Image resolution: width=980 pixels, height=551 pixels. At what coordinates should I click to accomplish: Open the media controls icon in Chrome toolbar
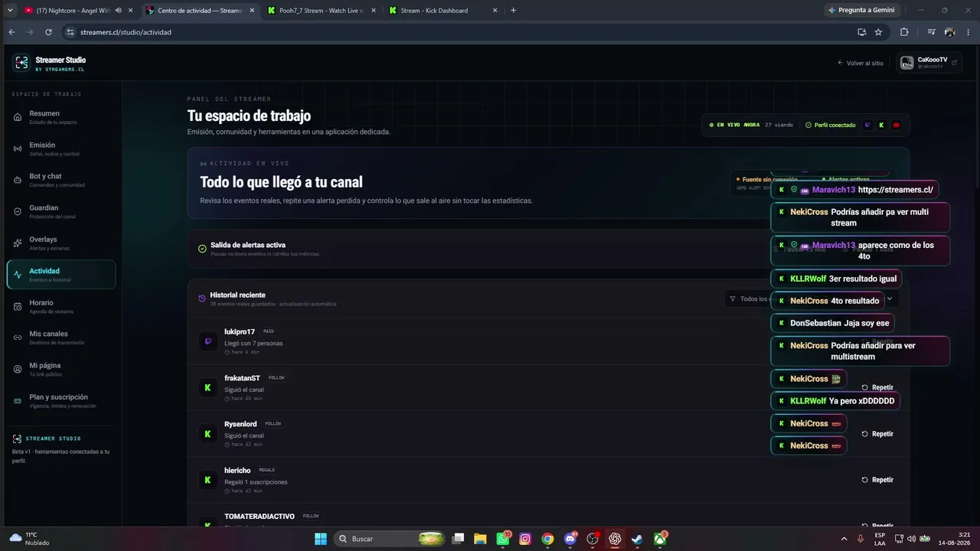[931, 32]
